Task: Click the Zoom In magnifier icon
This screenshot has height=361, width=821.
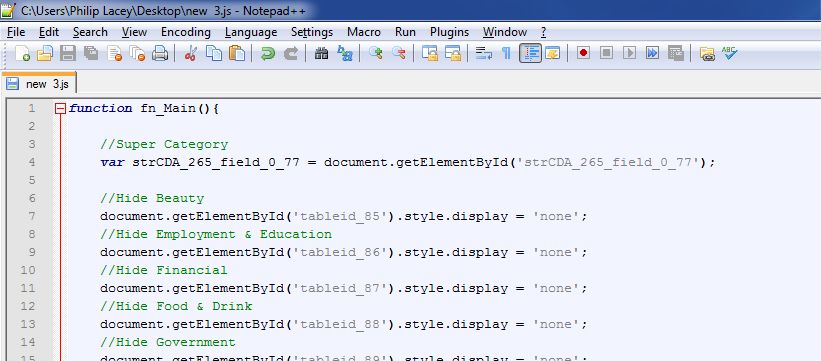Action: (x=375, y=53)
